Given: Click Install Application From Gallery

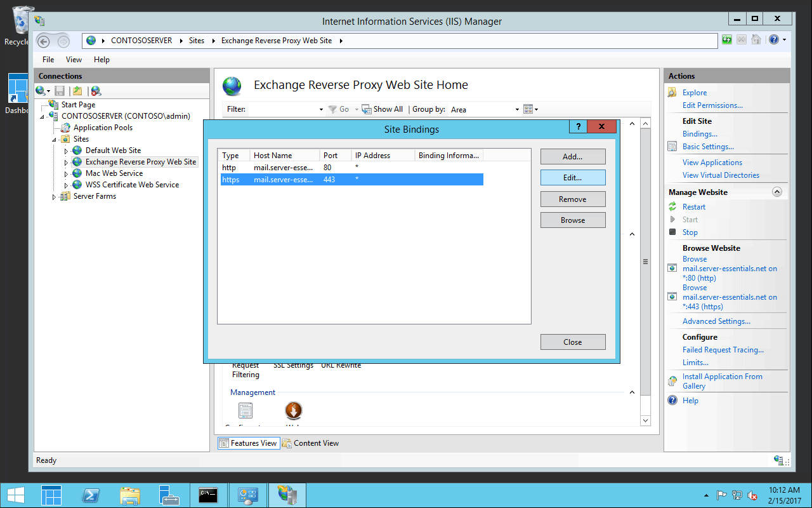Looking at the screenshot, I should tap(723, 381).
